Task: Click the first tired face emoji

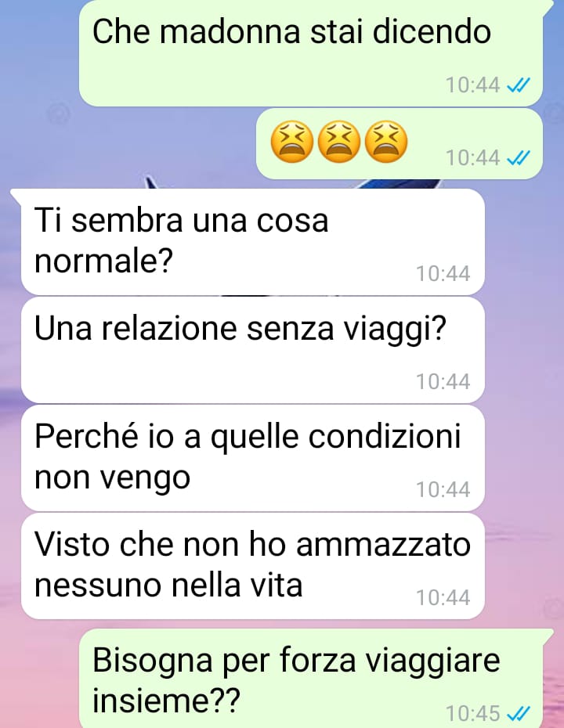Action: point(291,142)
